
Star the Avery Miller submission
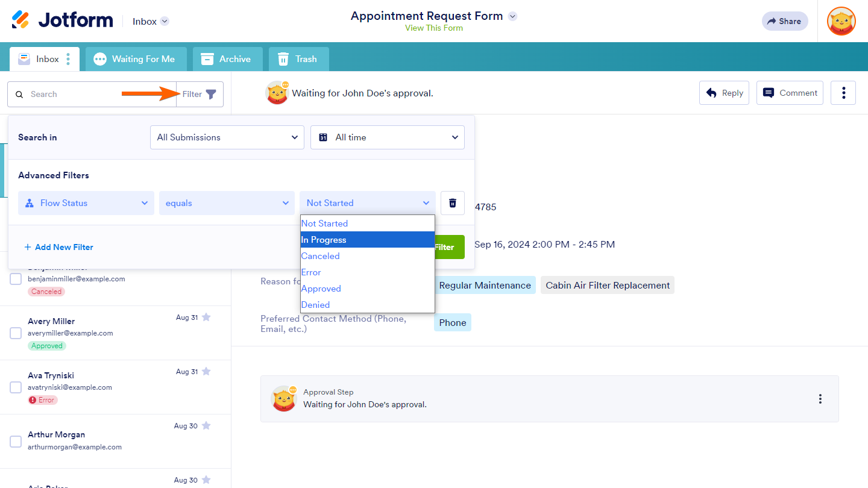click(x=206, y=318)
